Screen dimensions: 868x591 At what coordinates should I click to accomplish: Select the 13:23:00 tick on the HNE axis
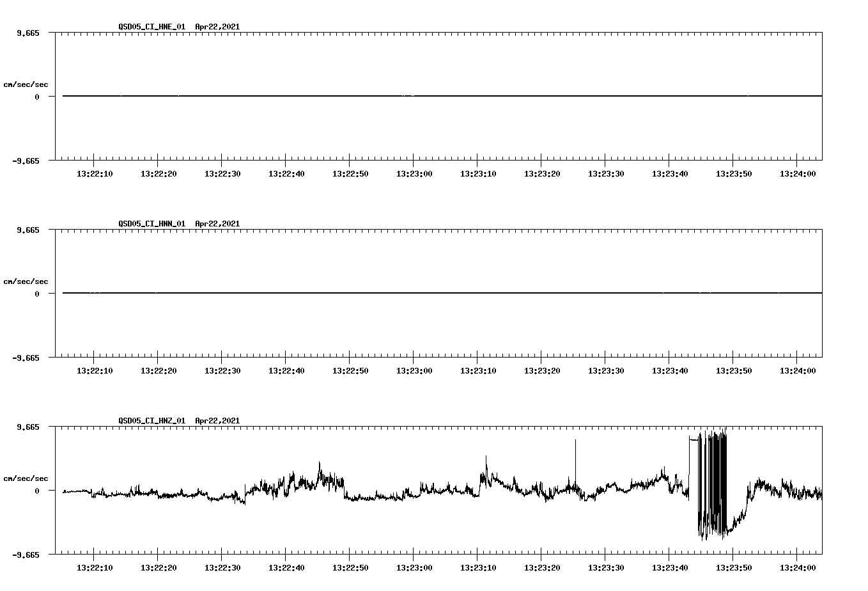(x=413, y=163)
